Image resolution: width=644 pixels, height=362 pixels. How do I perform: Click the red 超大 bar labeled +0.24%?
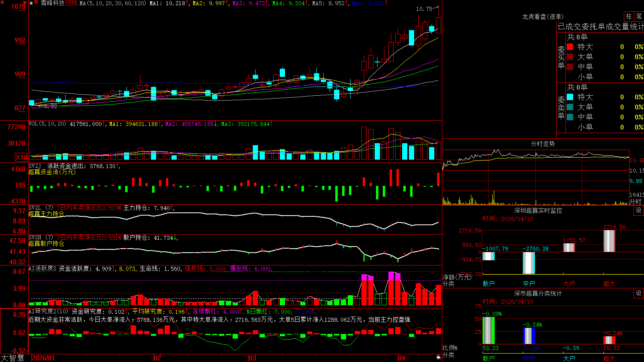pyautogui.click(x=609, y=340)
